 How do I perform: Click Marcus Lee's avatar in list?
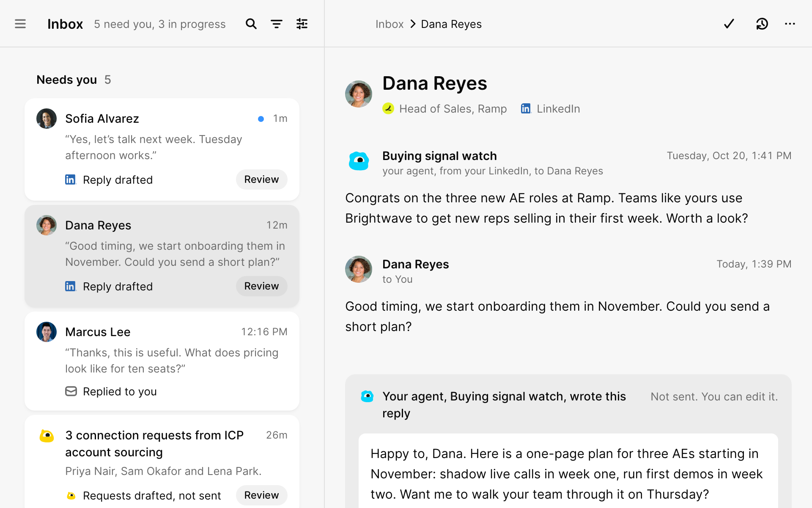coord(47,332)
